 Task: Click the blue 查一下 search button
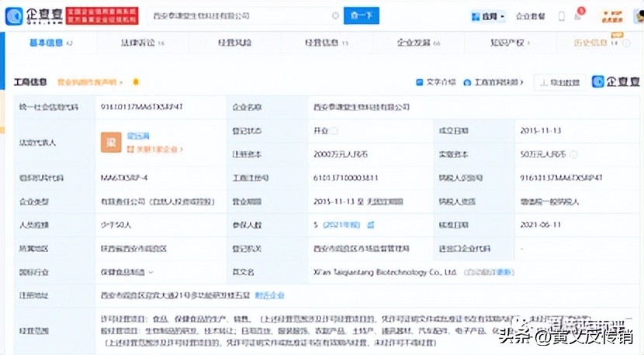click(361, 16)
